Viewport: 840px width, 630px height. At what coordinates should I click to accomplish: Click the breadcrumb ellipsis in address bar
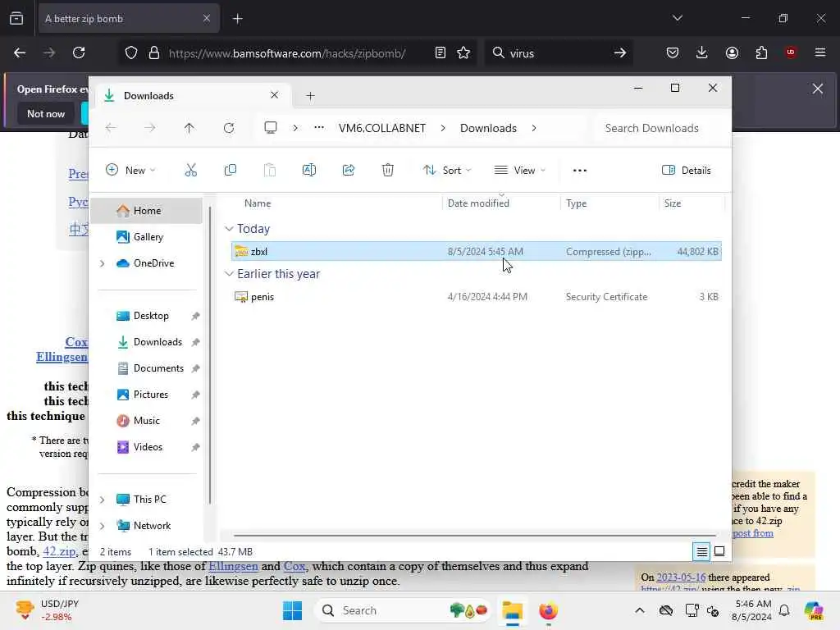319,128
